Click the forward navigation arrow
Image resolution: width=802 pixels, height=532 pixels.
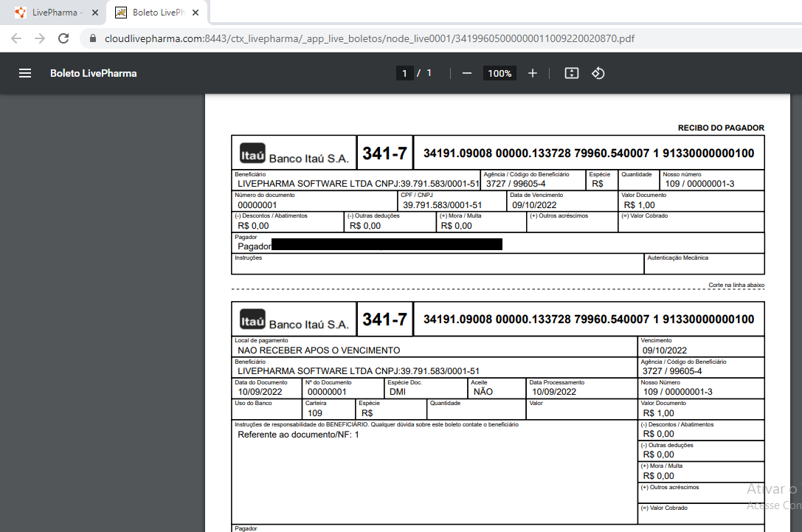tap(40, 38)
